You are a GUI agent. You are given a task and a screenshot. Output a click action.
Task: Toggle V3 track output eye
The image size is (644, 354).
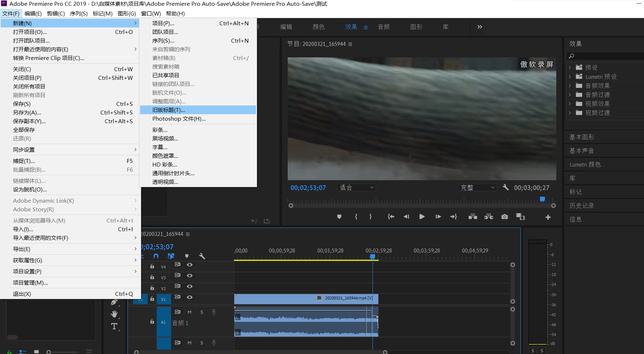click(190, 276)
